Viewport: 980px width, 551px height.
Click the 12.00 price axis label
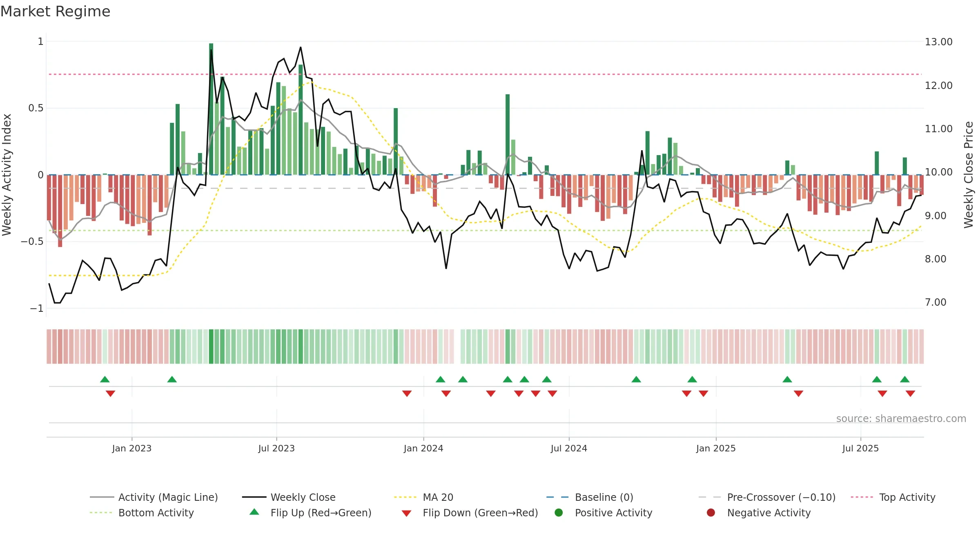pyautogui.click(x=938, y=85)
